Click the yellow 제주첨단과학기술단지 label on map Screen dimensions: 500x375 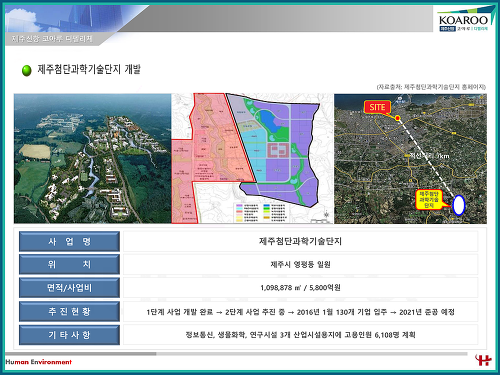click(429, 200)
